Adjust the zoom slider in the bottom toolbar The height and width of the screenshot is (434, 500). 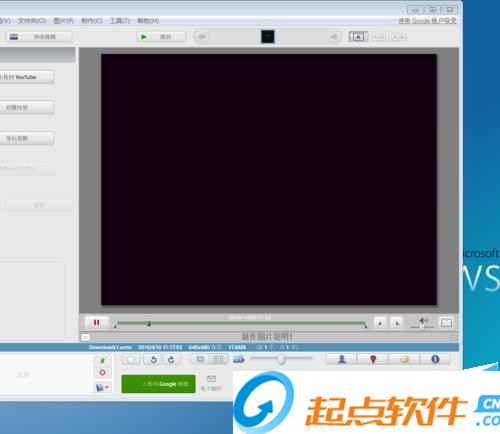282,359
